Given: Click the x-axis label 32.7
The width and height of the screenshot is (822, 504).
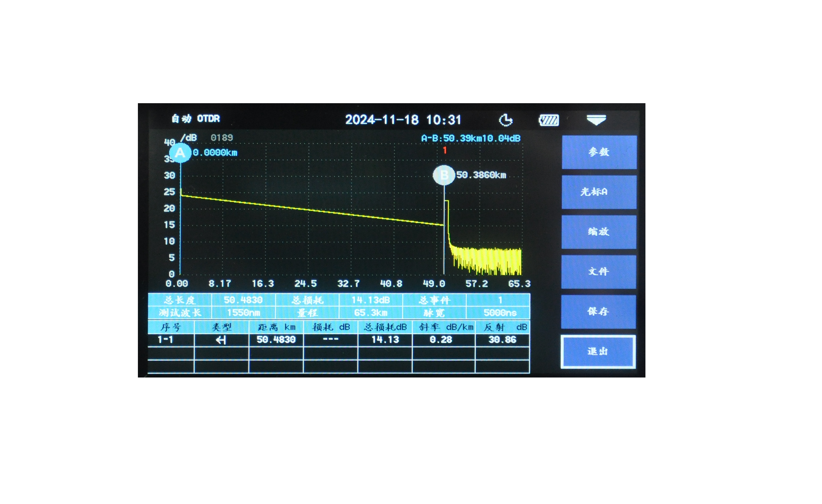Looking at the screenshot, I should click(x=348, y=283).
